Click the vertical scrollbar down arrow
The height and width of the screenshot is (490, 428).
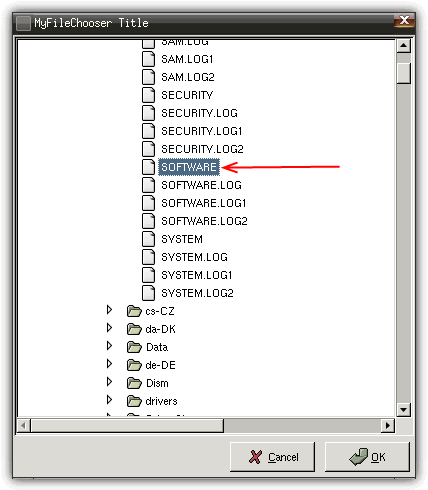pos(404,410)
